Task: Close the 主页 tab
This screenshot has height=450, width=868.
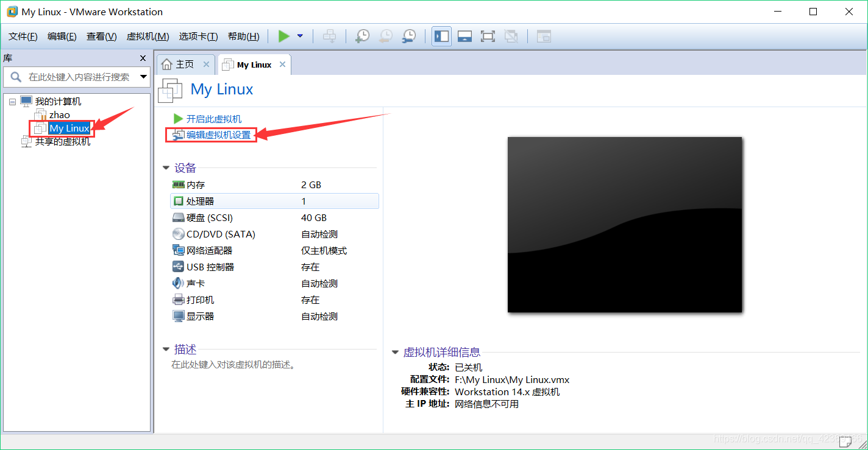Action: pyautogui.click(x=206, y=64)
